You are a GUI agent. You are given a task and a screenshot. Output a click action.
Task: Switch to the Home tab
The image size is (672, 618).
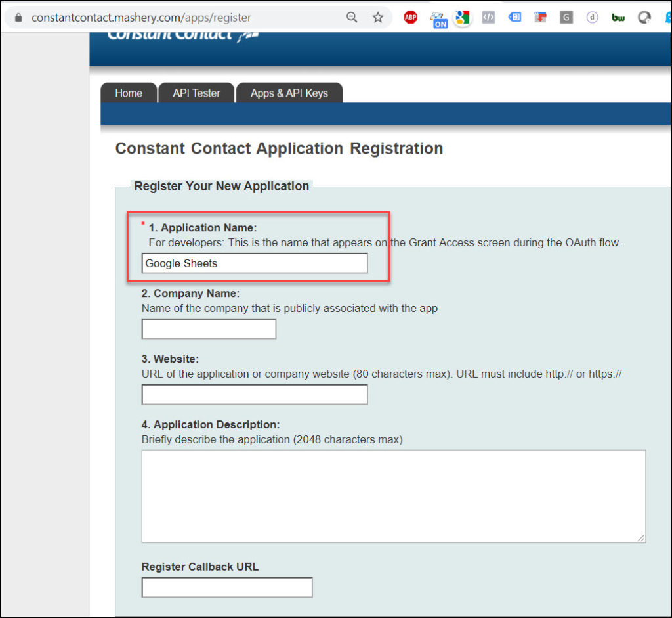[x=128, y=93]
